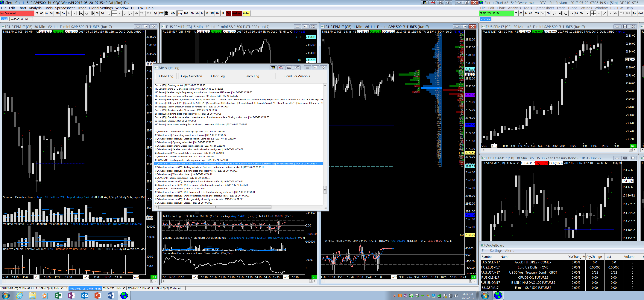
Task: Click the Message Log horizontal scrollbar
Action: pos(215,207)
